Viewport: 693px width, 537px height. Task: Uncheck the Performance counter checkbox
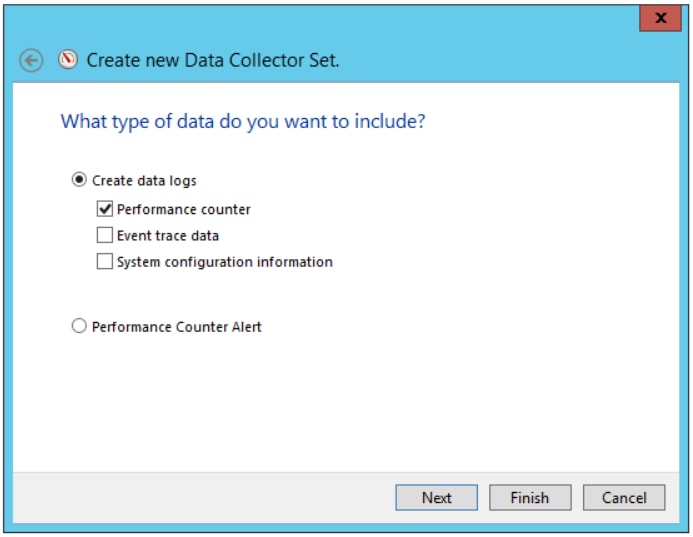(105, 209)
